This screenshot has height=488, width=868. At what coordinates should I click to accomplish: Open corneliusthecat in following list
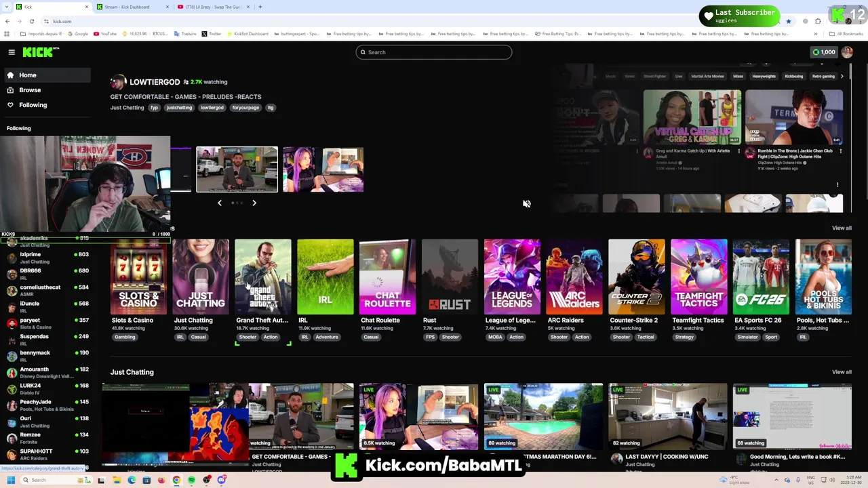(x=47, y=290)
